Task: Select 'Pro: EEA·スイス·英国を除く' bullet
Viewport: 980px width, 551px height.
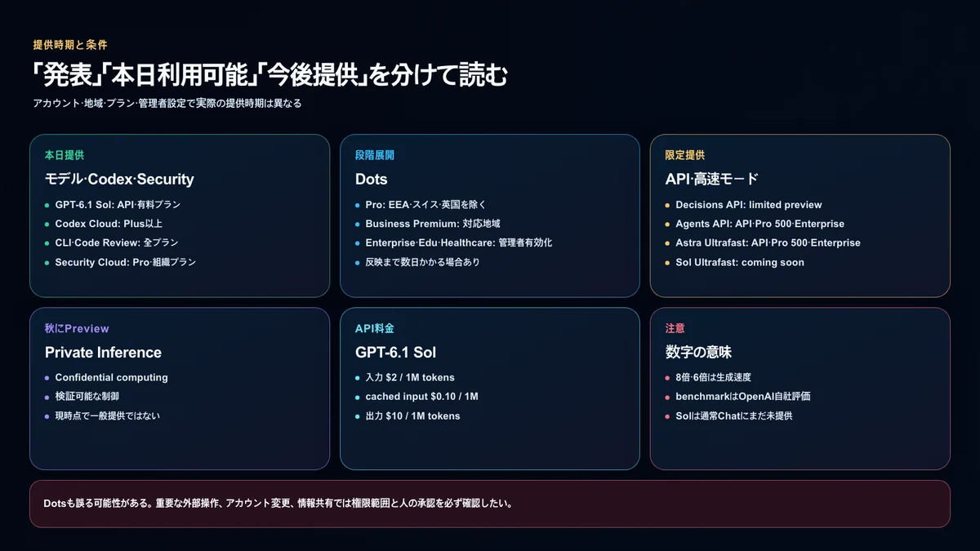Action: pyautogui.click(x=426, y=205)
